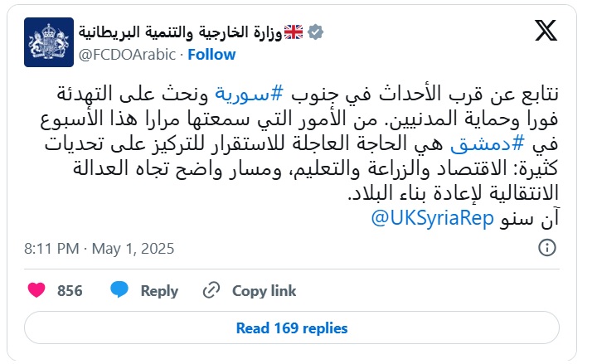Open the @FCDOArabic handle link
The image size is (597, 364).
[127, 55]
